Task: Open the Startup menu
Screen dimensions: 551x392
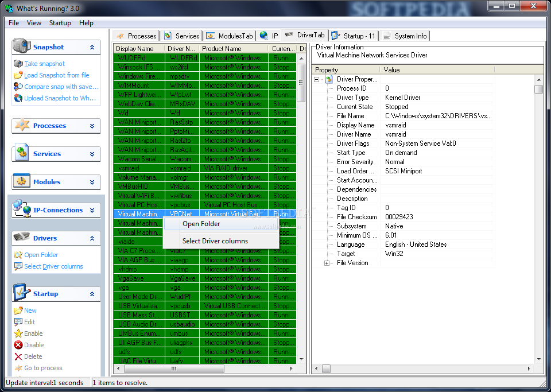Action: (x=60, y=23)
